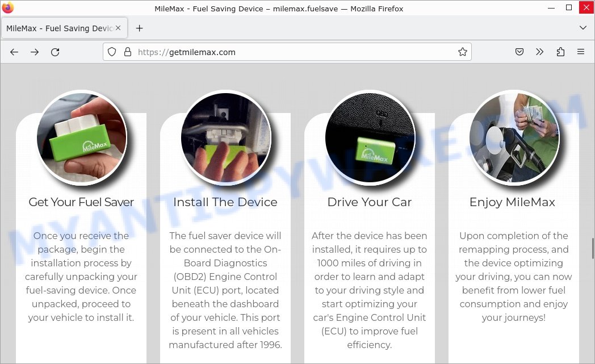Open a new tab
This screenshot has height=364, width=595.
pyautogui.click(x=139, y=28)
